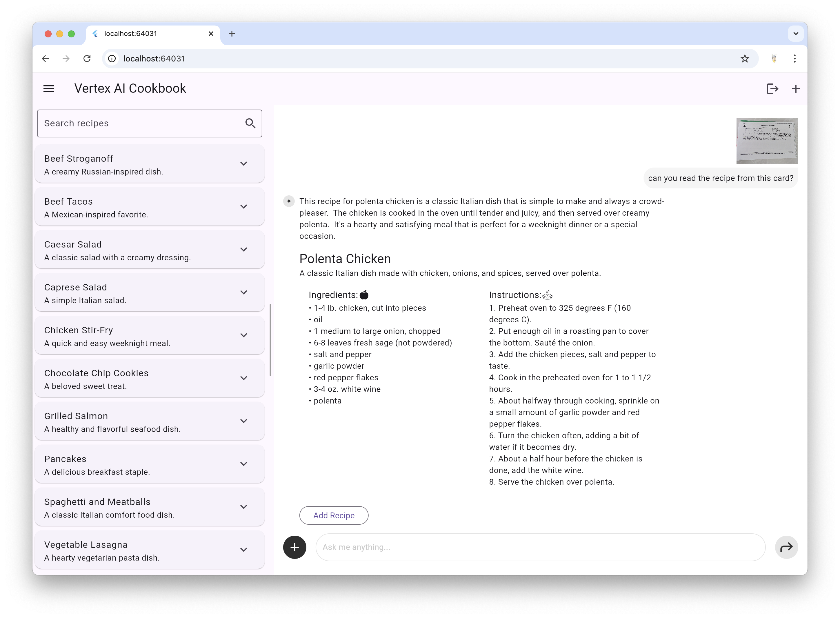The height and width of the screenshot is (618, 840).
Task: Expand the Vegetable Lasagna recipe
Action: (243, 550)
